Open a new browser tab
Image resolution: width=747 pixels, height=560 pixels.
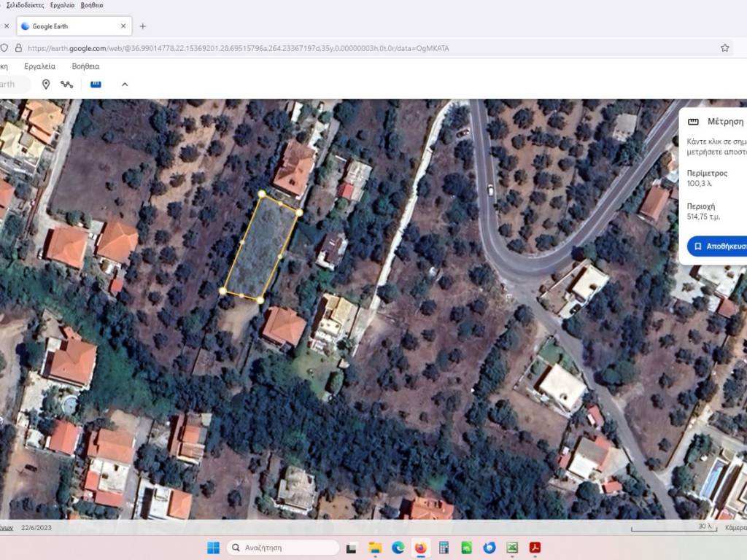coord(142,26)
